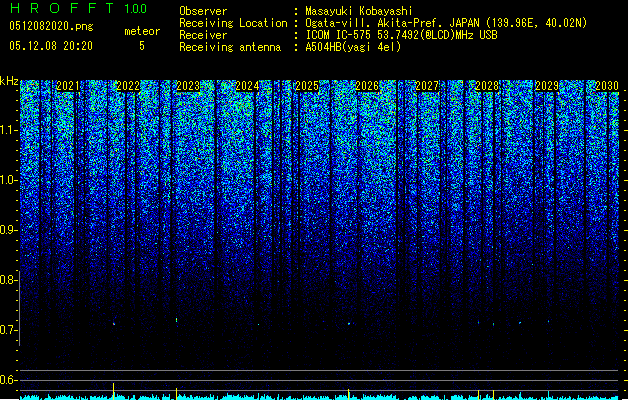Image resolution: width=629 pixels, height=400 pixels.
Task: Click the A504HB(yagi 4el) antenna text
Action: (353, 47)
